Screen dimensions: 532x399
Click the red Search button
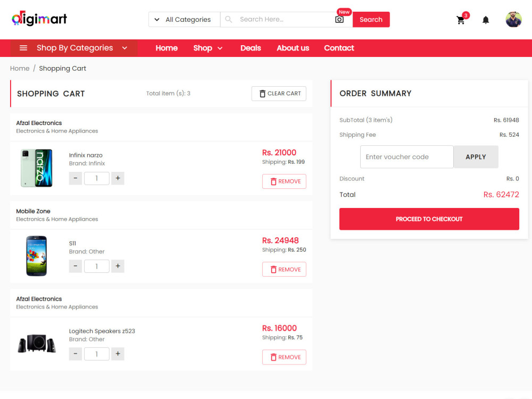click(x=371, y=19)
